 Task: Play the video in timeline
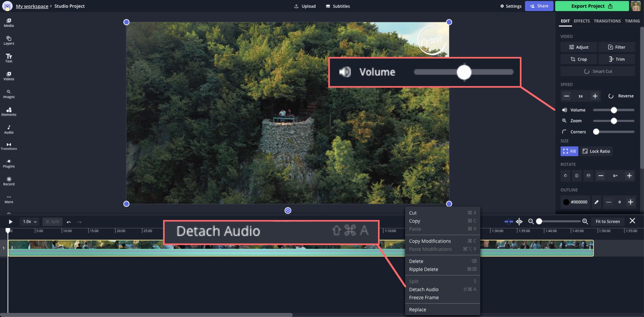click(11, 222)
